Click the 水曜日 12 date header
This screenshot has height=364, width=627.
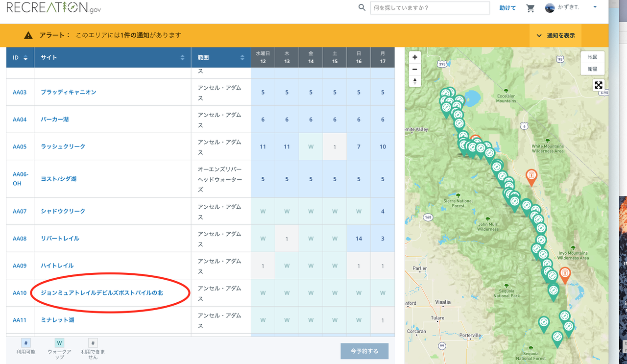point(263,57)
